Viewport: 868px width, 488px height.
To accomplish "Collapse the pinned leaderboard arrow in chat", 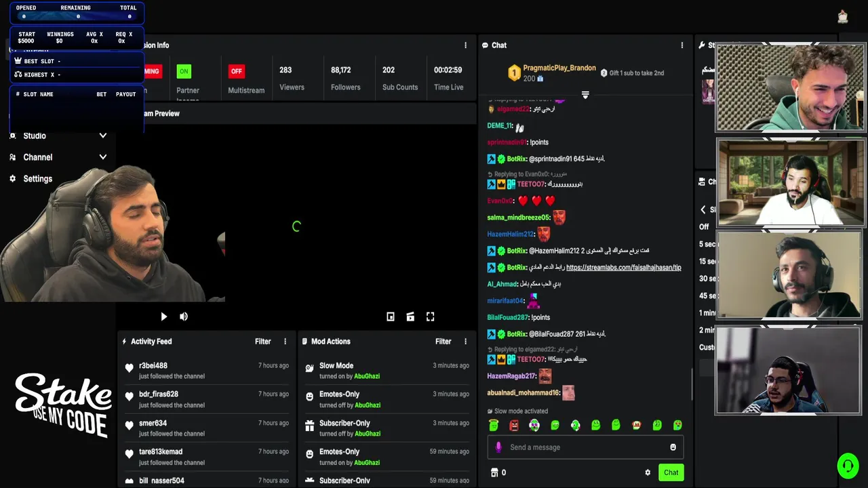I will tap(585, 95).
